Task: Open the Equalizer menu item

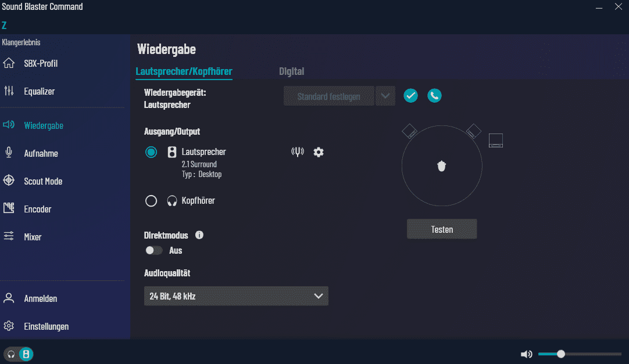Action: (x=40, y=91)
